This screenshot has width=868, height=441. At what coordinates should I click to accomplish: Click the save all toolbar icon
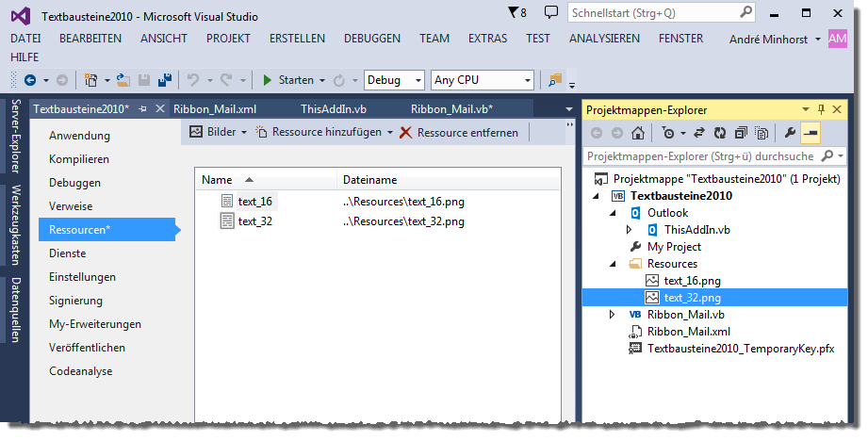[x=164, y=80]
